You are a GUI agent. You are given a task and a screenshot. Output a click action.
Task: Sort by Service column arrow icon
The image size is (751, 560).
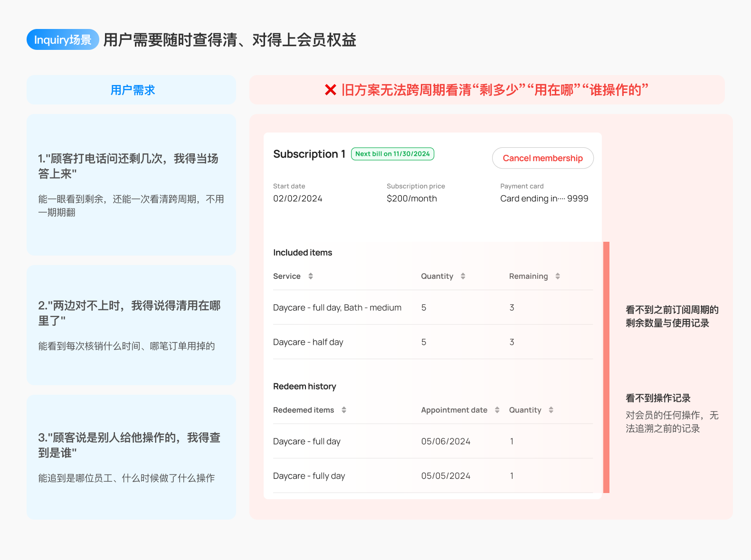311,276
